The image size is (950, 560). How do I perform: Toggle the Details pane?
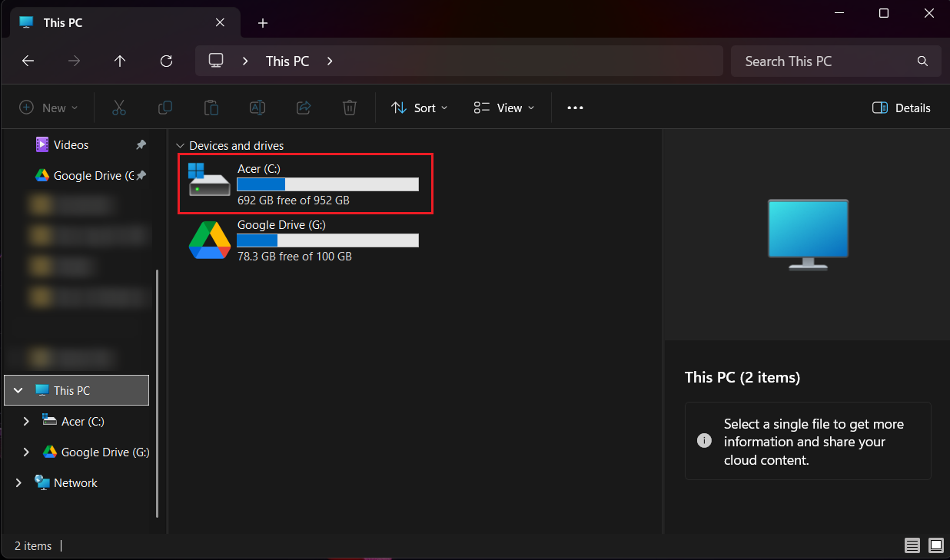901,108
